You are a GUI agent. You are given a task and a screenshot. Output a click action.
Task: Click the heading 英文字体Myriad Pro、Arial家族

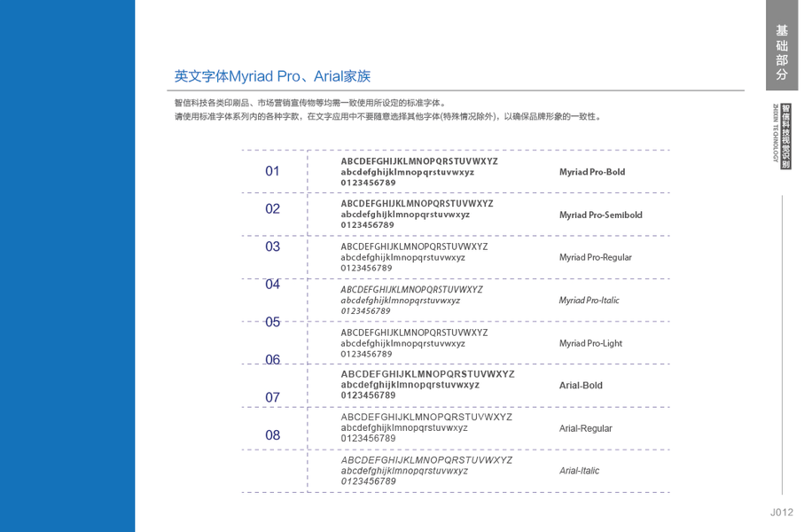272,76
